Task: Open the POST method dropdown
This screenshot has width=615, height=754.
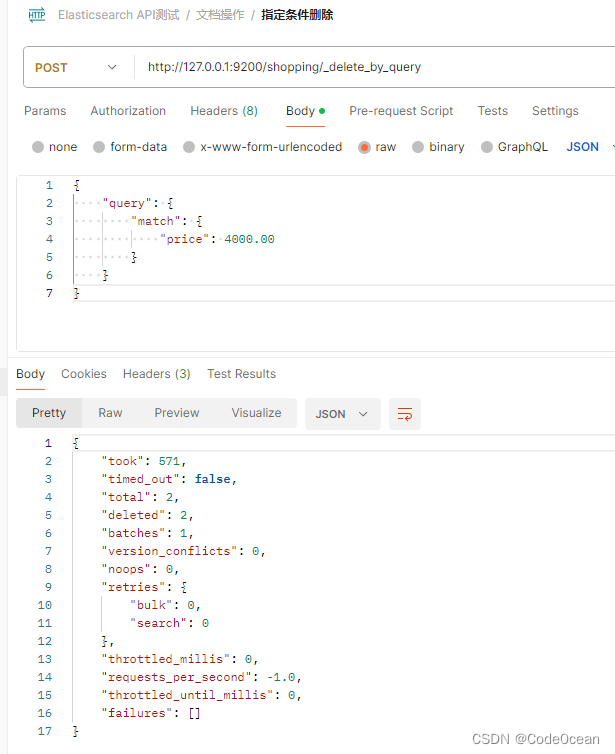Action: click(x=76, y=67)
